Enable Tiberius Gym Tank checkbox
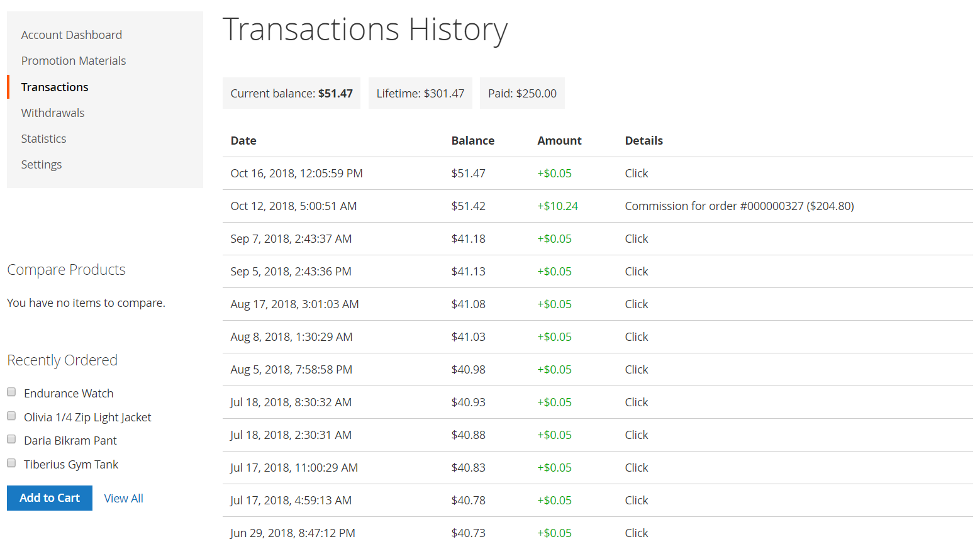 coord(11,463)
